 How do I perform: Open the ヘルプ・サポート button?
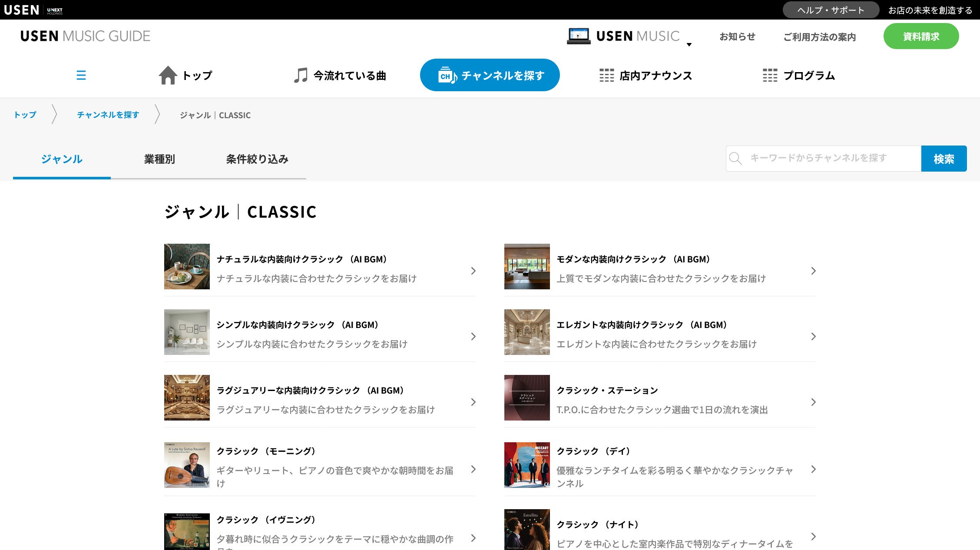point(831,10)
